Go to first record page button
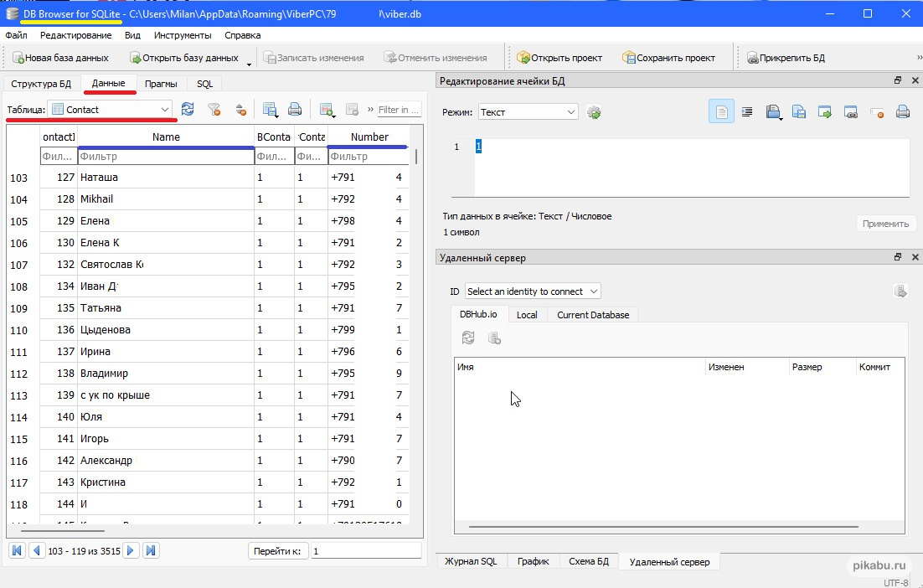The image size is (923, 588). click(x=17, y=550)
